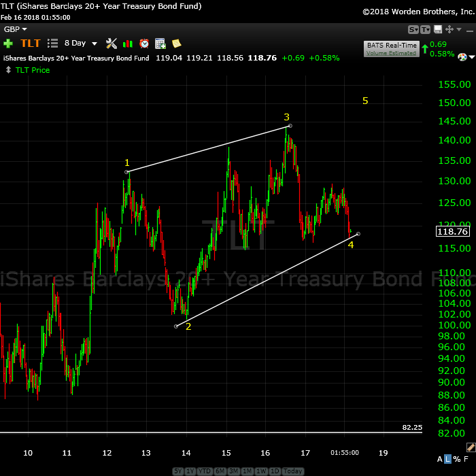Select the 3M range button
The image size is (476, 476).
(x=233, y=471)
